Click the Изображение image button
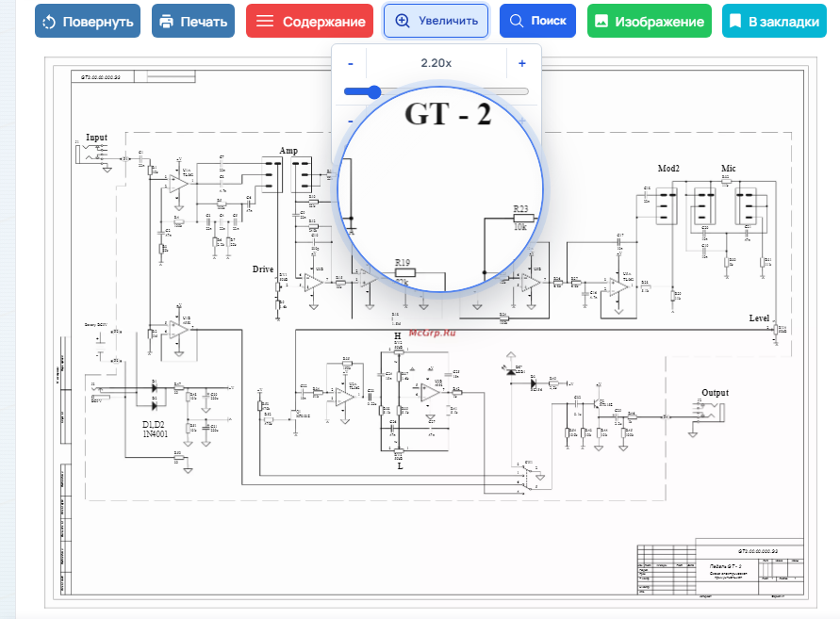This screenshot has height=619, width=840. point(650,21)
